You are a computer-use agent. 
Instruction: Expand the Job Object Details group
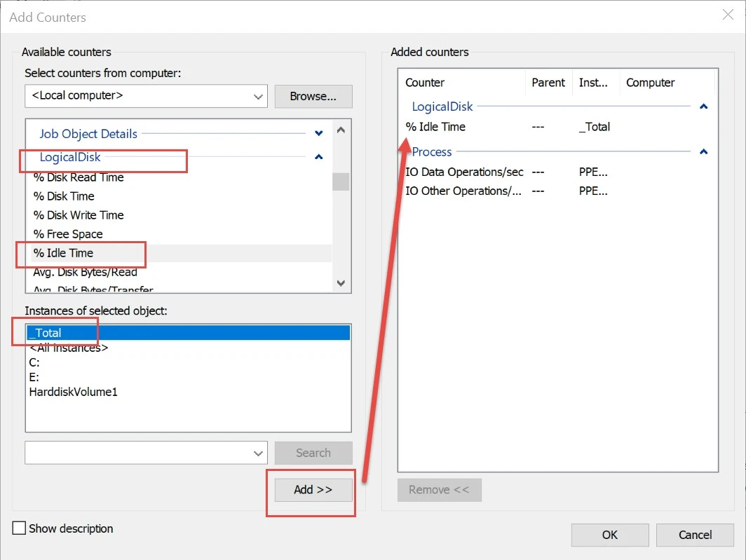(319, 133)
